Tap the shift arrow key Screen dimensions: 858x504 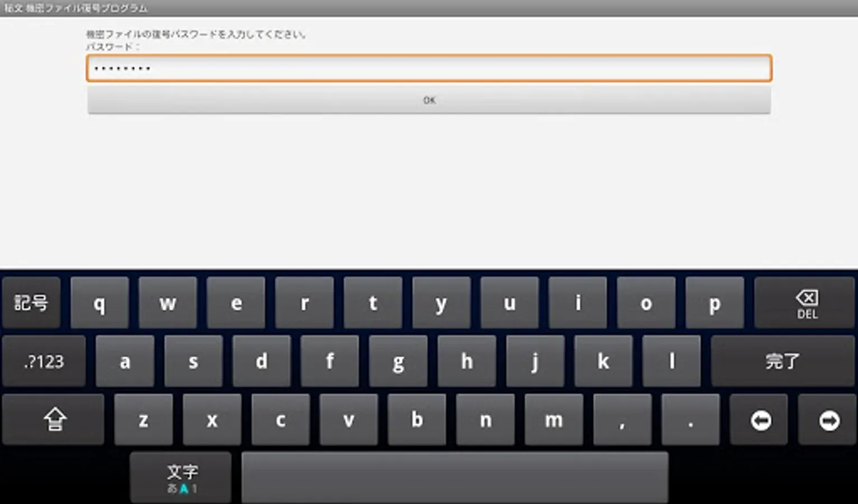tap(53, 419)
